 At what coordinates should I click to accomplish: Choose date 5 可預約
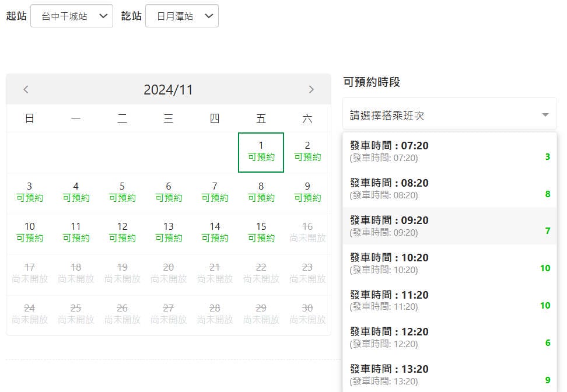click(x=123, y=192)
